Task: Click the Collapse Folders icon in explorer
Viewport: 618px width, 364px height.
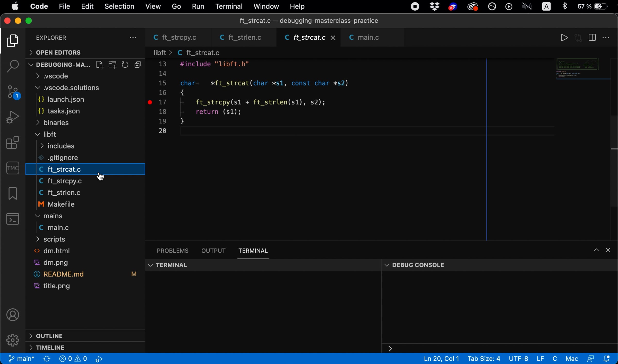Action: [138, 65]
